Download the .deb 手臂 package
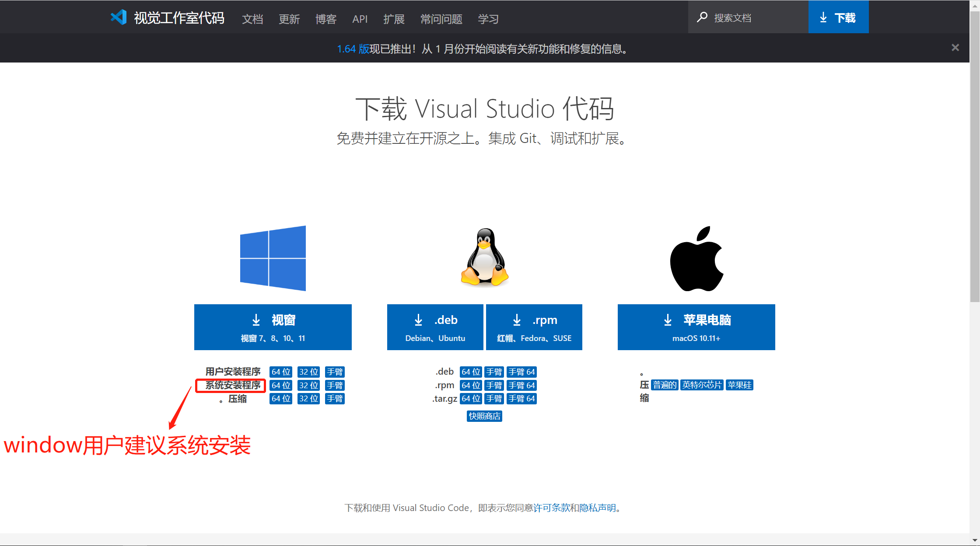This screenshot has width=980, height=546. (494, 372)
